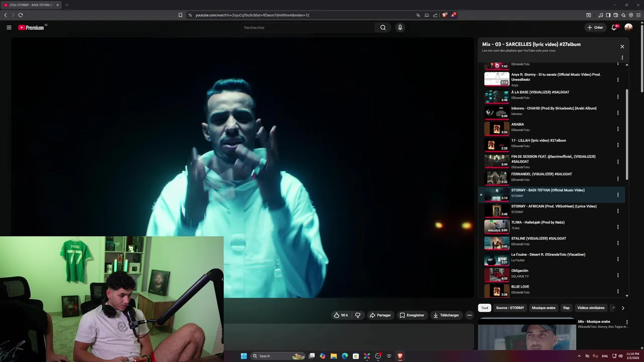Select the Rap filter chip
Screen dimensions: 644x362
[566, 308]
